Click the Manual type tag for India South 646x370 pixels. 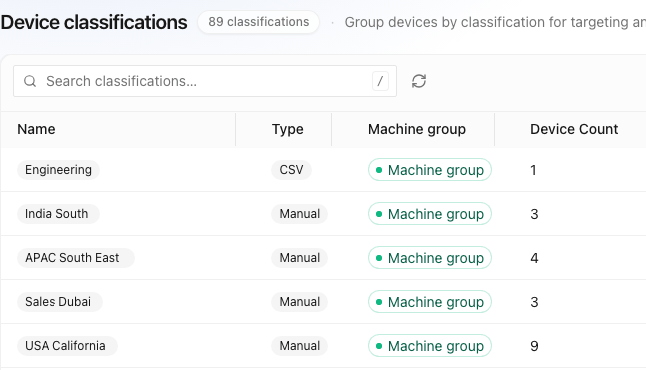[x=300, y=214]
